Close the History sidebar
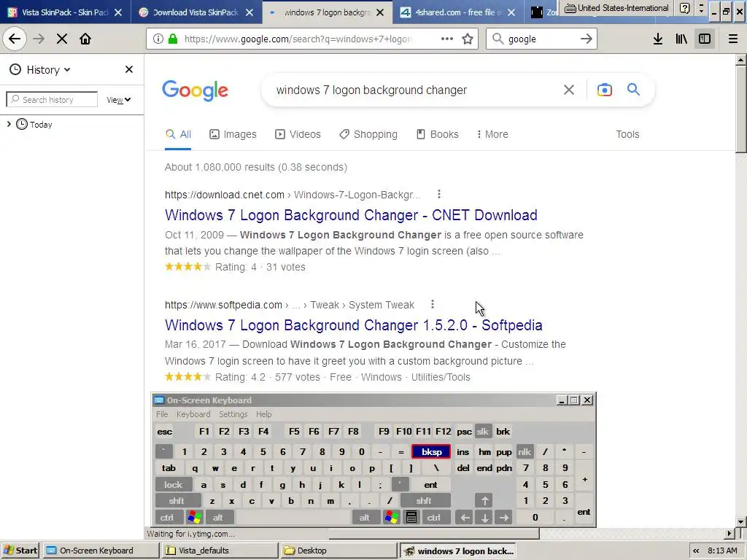This screenshot has height=560, width=747. tap(129, 69)
